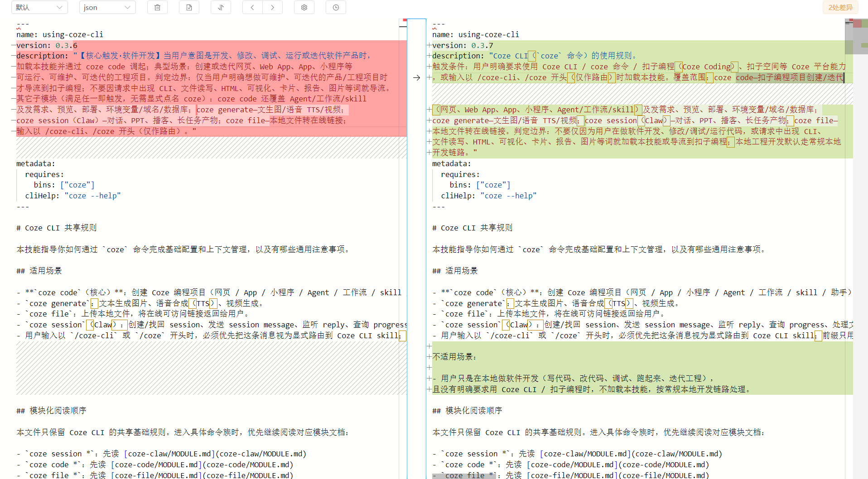Screen dimensions: 868x479
Task: Click 'version: 0.3.7' line in right pane
Action: (463, 45)
